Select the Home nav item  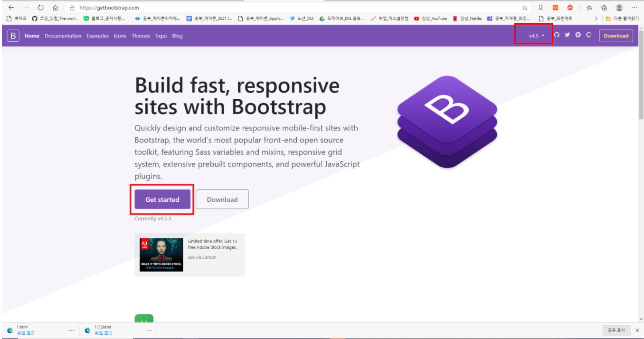click(32, 36)
